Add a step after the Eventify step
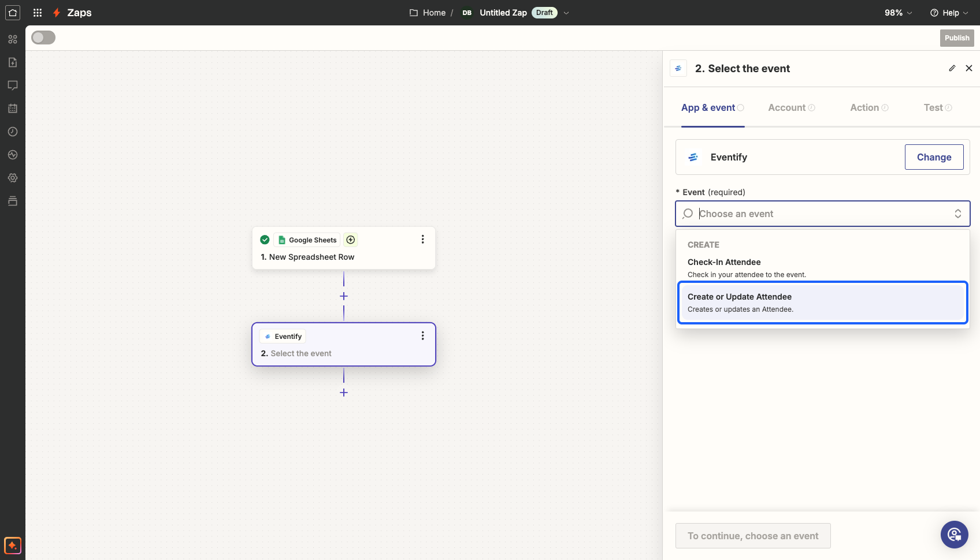 (x=344, y=393)
